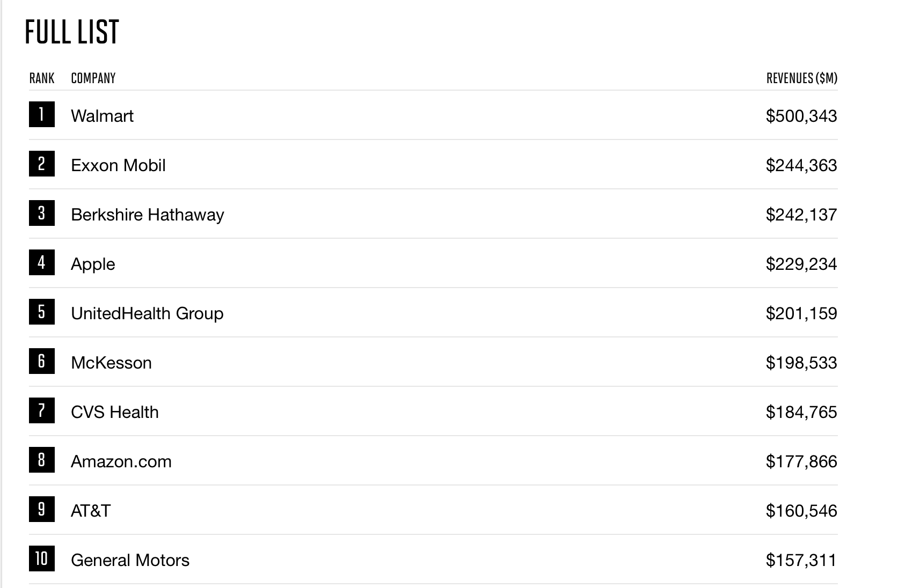Sort by the RANK column header
Image resolution: width=905 pixels, height=588 pixels.
(42, 78)
